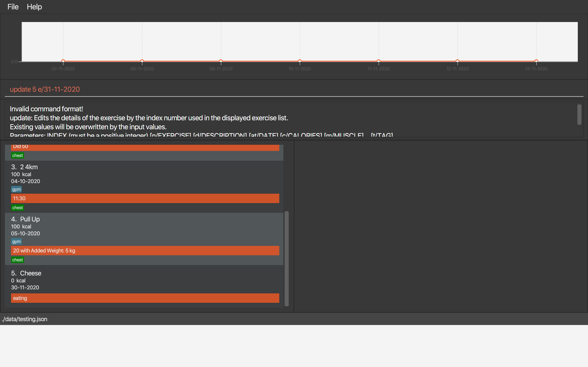This screenshot has width=588, height=367.
Task: Open the File menu
Action: (x=13, y=7)
